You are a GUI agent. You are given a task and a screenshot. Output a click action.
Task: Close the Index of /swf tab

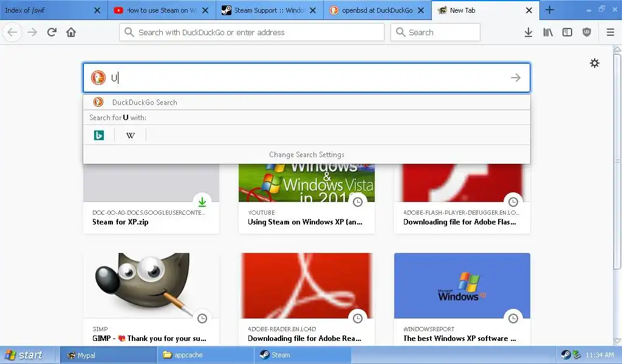point(97,10)
